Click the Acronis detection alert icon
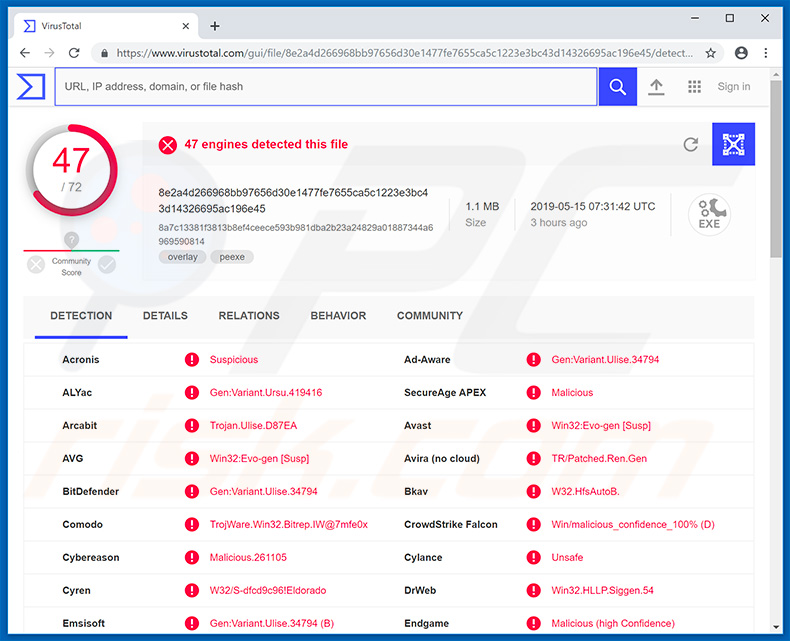The height and width of the screenshot is (641, 790). tap(191, 359)
